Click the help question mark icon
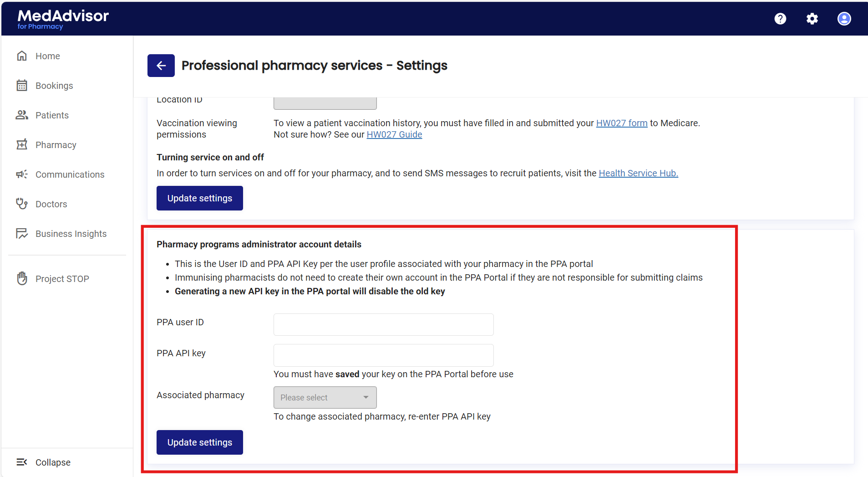Screen dimensions: 868x477 tap(780, 19)
